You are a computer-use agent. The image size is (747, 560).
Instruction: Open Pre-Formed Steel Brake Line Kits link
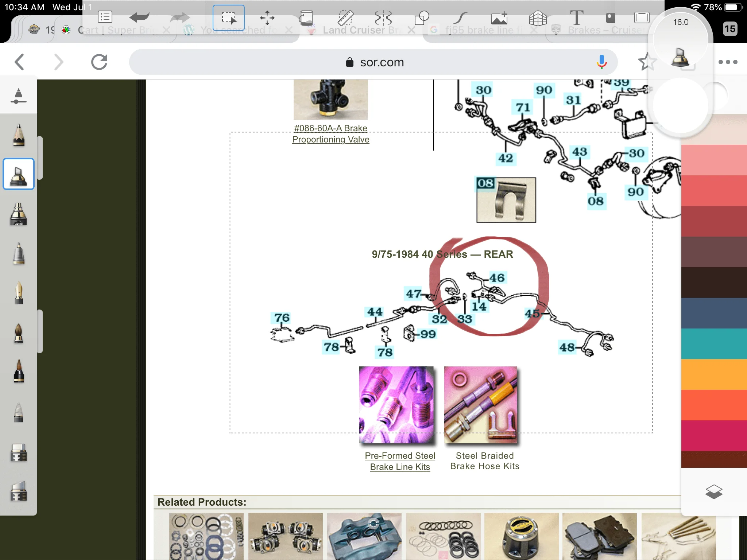pos(400,461)
